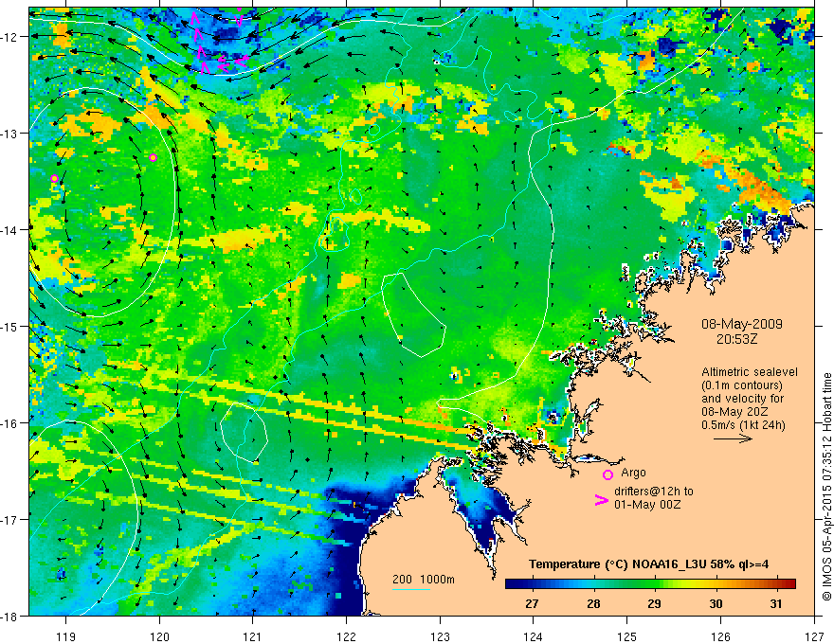This screenshot has height=644, width=834.
Task: Click the colorbar tick label '31'
Action: point(776,603)
